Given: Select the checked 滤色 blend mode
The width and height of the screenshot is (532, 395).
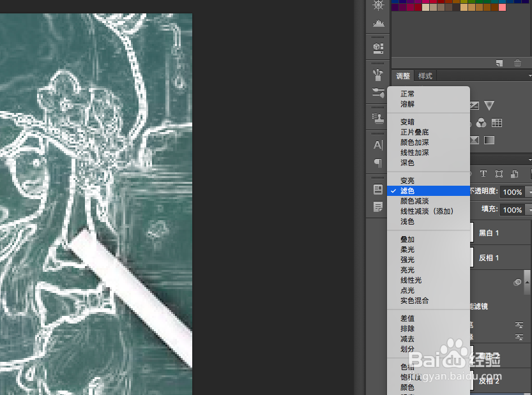Looking at the screenshot, I should (x=429, y=191).
